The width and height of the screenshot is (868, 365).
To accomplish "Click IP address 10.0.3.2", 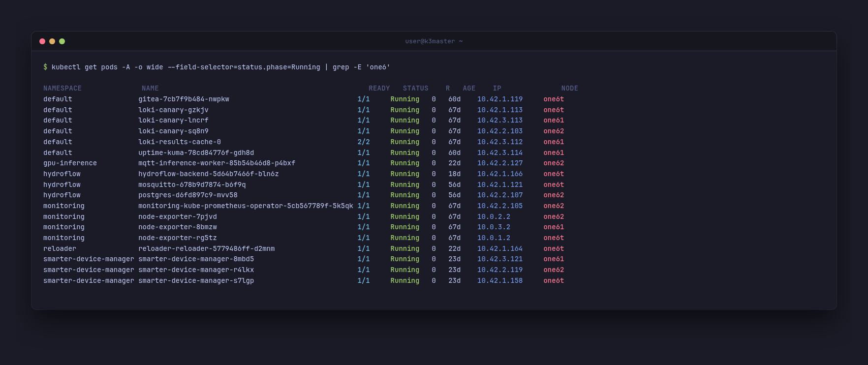I will pos(494,227).
